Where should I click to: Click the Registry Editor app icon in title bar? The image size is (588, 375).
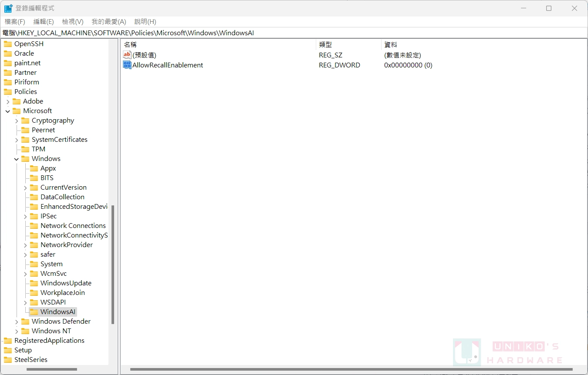click(8, 8)
